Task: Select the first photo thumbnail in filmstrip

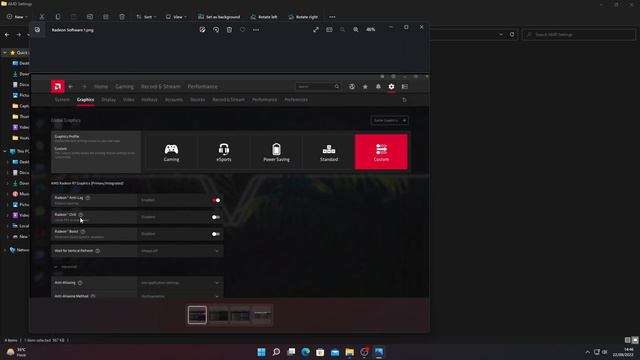Action: 197,315
